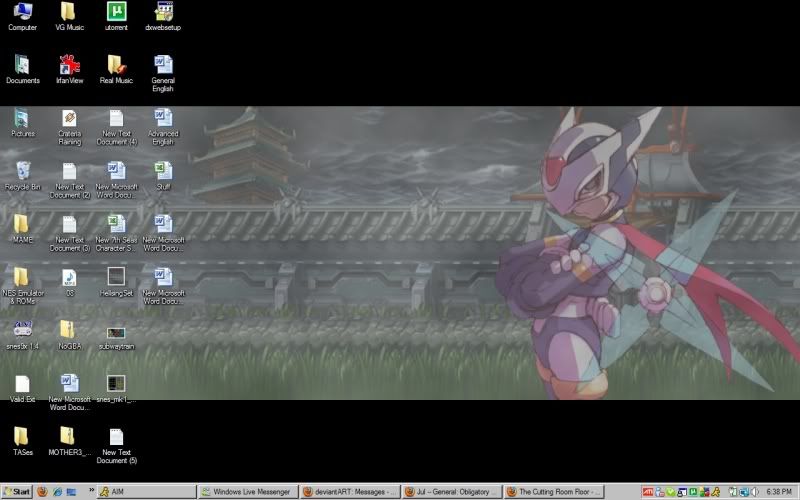Select the dxwebsetup installer icon
This screenshot has height=500, width=800.
pos(163,12)
